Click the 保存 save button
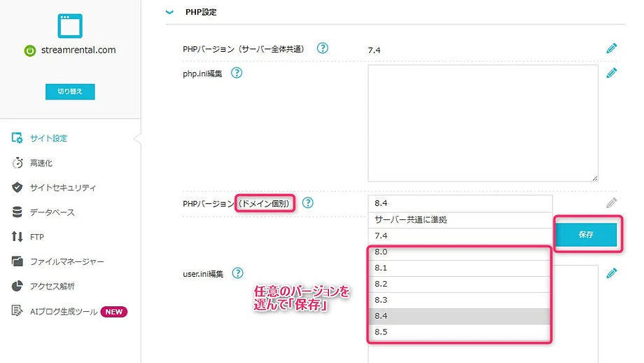The image size is (644, 363). pyautogui.click(x=586, y=234)
